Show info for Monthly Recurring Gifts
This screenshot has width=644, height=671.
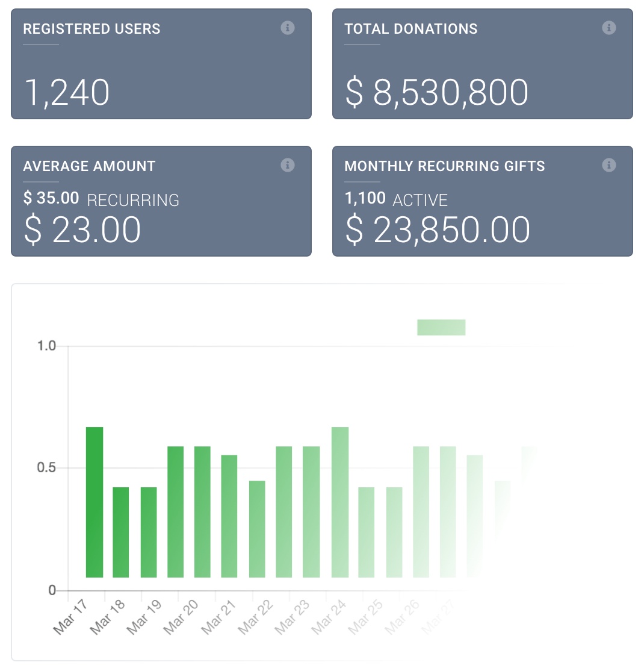click(x=609, y=165)
